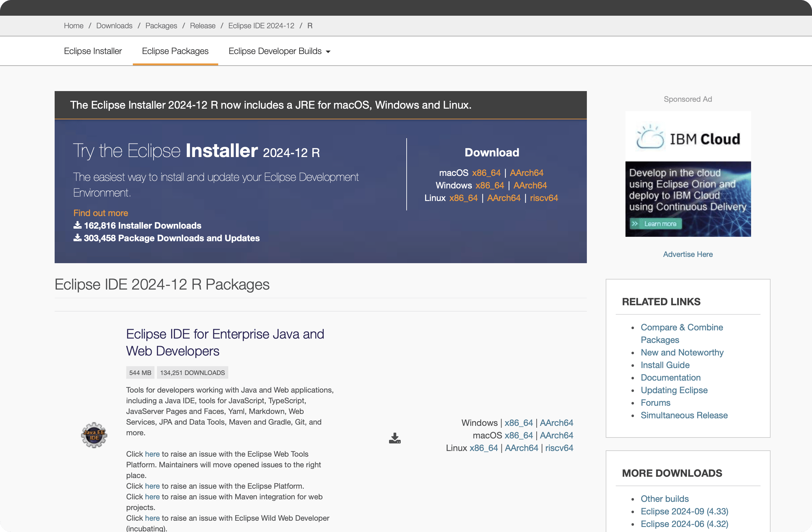Click Learn more in IBM Cloud ad
This screenshot has width=812, height=532.
[656, 224]
